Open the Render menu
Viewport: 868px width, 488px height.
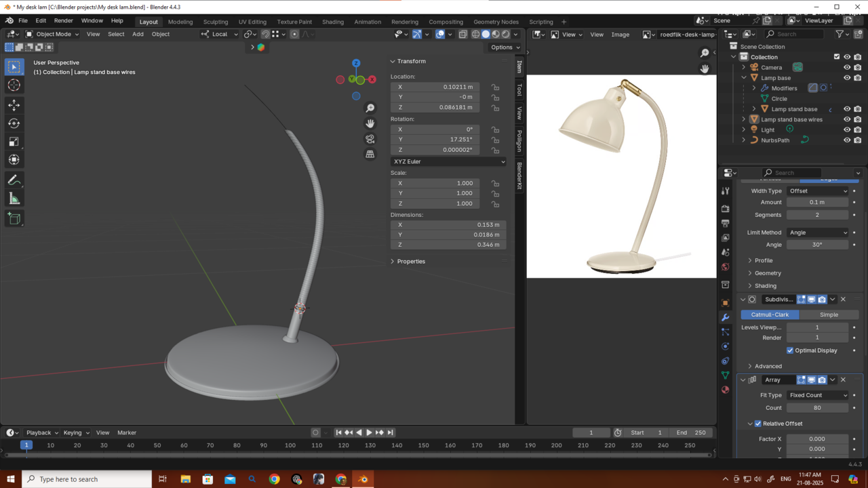point(63,21)
